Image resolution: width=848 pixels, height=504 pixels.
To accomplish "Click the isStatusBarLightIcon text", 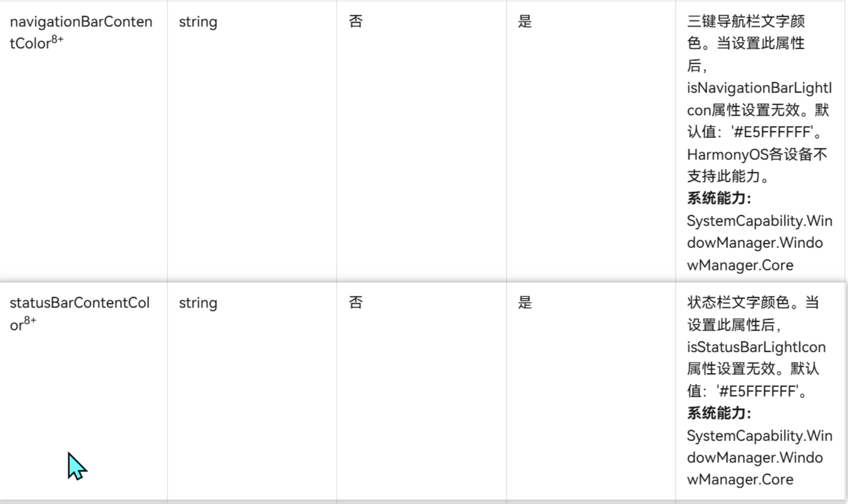I will click(756, 347).
